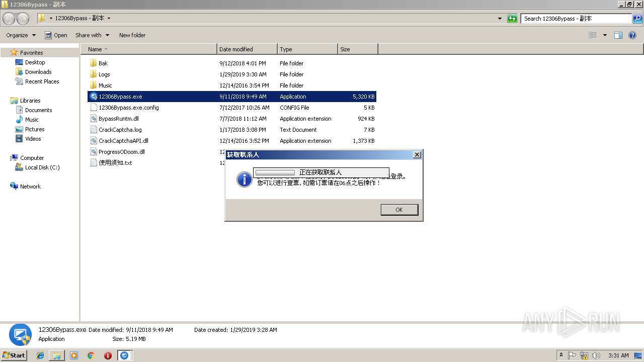Open the Help question mark icon

pos(632,35)
